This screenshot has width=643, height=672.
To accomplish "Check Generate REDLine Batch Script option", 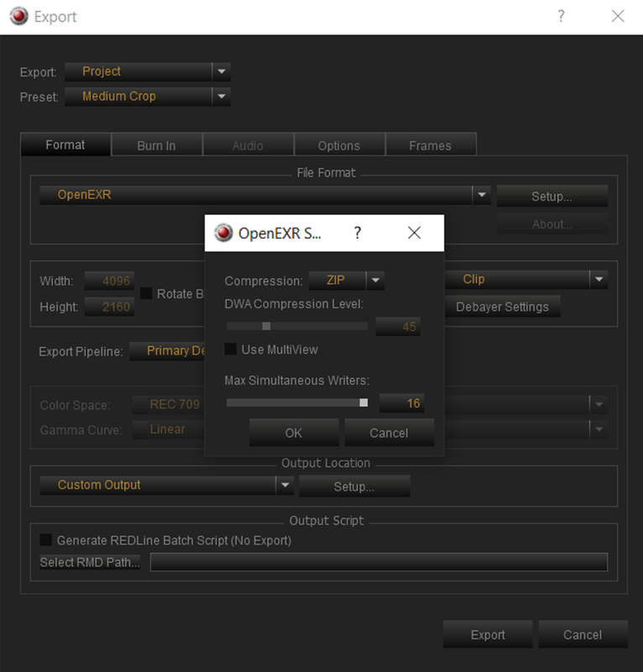I will [46, 539].
